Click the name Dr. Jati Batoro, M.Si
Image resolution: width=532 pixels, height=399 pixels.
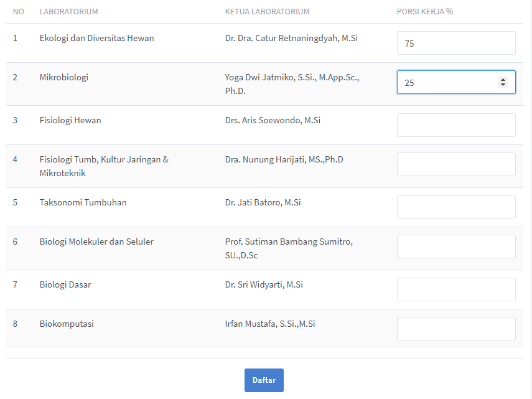point(263,202)
